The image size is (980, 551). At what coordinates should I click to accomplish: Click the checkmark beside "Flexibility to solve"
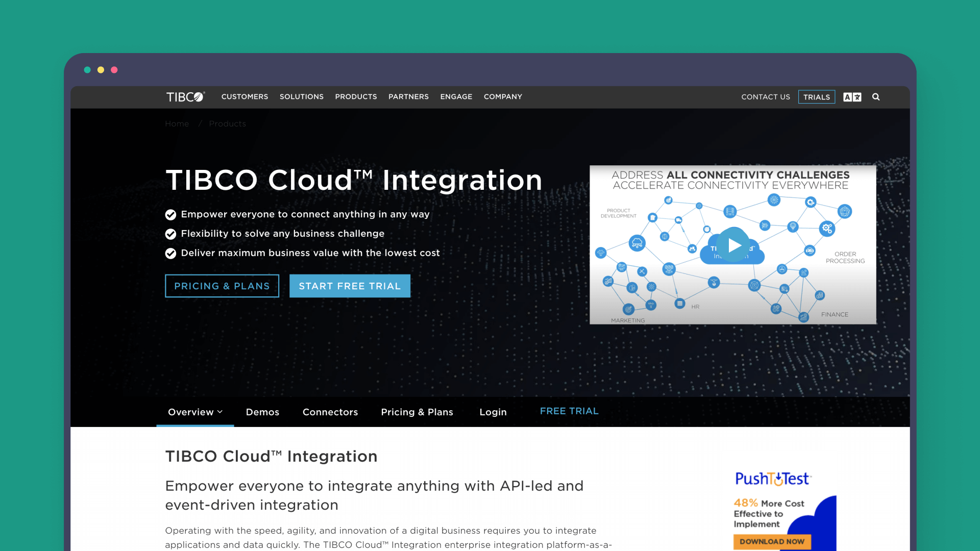click(x=170, y=234)
